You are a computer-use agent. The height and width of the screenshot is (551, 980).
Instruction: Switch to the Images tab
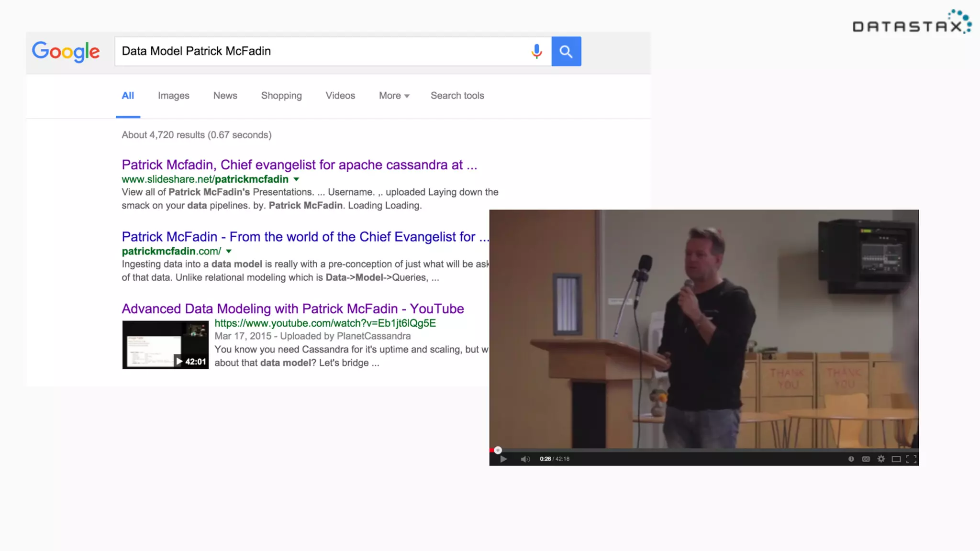click(173, 96)
